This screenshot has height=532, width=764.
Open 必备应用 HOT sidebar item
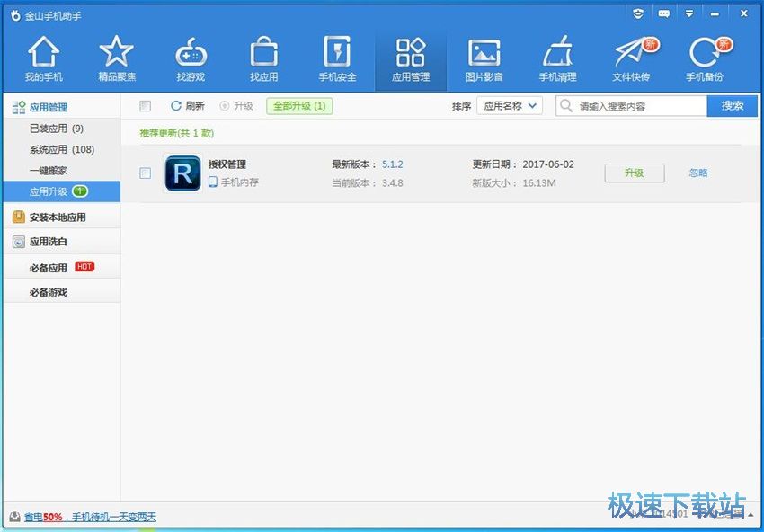(61, 268)
